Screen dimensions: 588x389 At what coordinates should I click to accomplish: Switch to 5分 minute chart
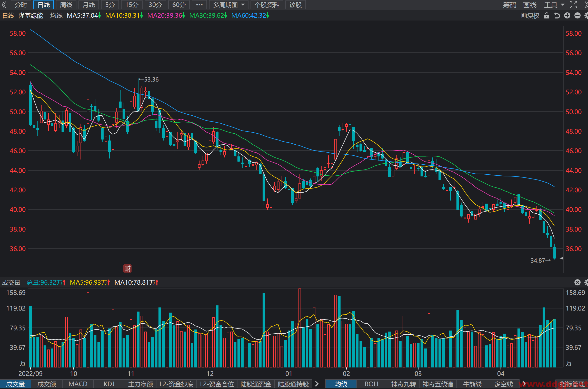tap(110, 5)
